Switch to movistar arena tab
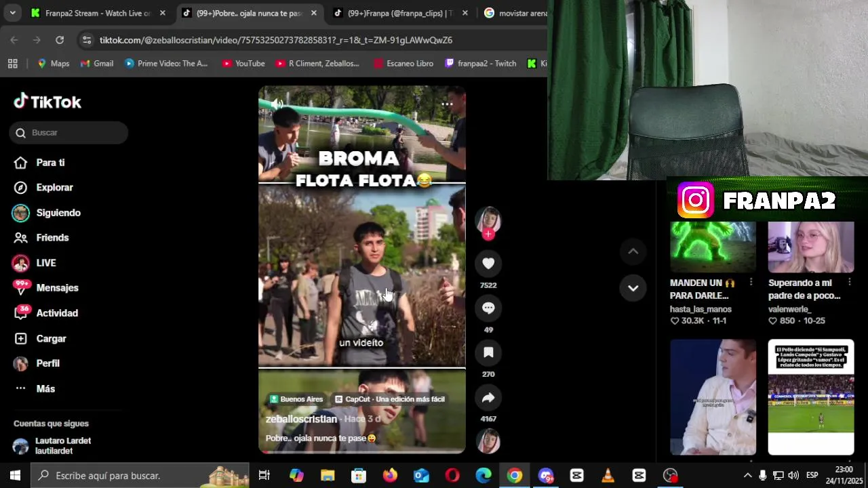Screen dimensions: 868x488 tap(517, 13)
